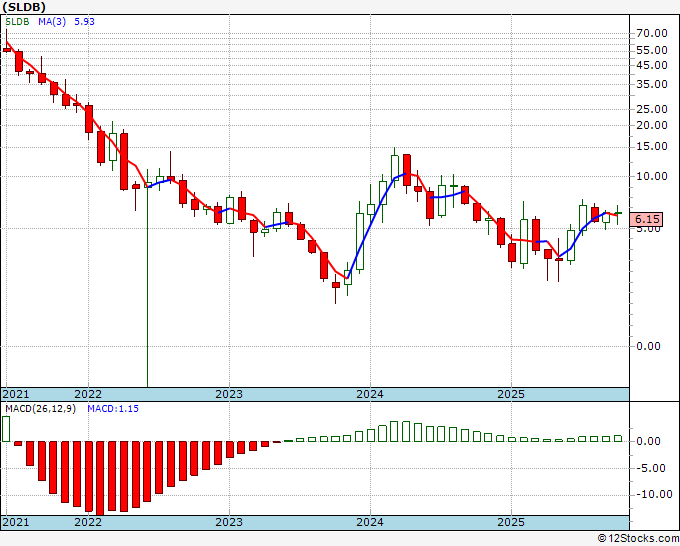Click the 35.00 price axis label

652,84
